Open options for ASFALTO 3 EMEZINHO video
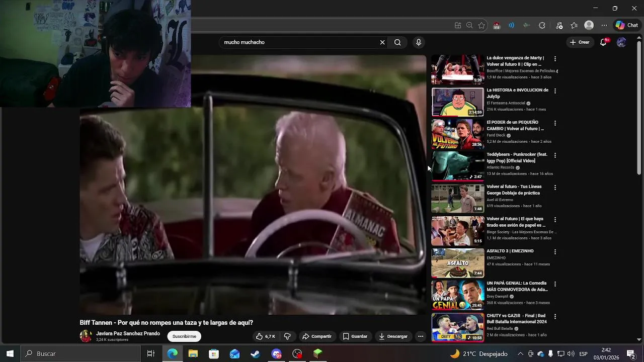This screenshot has height=362, width=644. coord(555,252)
